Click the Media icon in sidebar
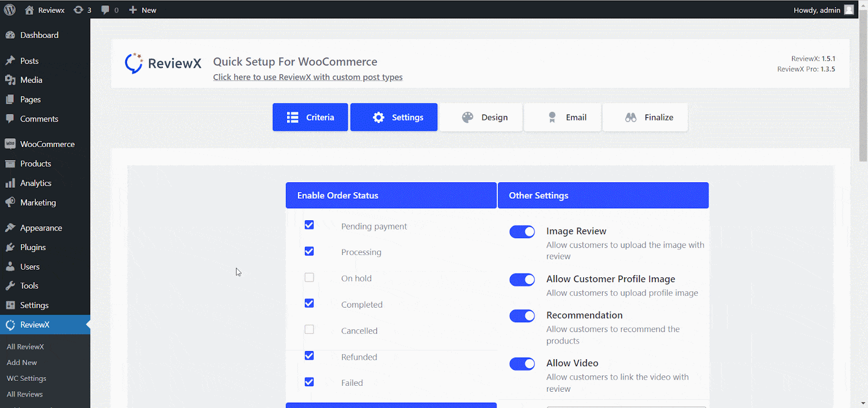This screenshot has width=868, height=408. point(10,80)
